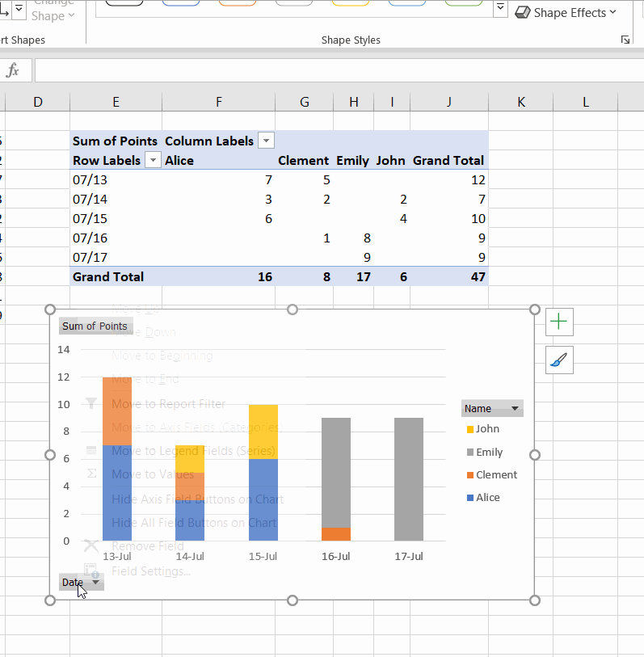Select the 07/17 row label cell
This screenshot has width=644, height=657.
point(116,257)
